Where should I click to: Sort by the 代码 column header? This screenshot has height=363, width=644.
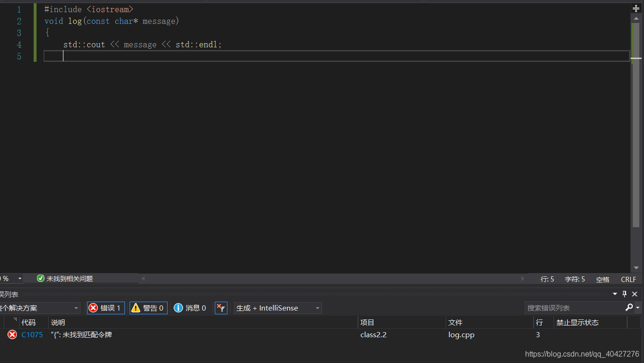pos(34,322)
